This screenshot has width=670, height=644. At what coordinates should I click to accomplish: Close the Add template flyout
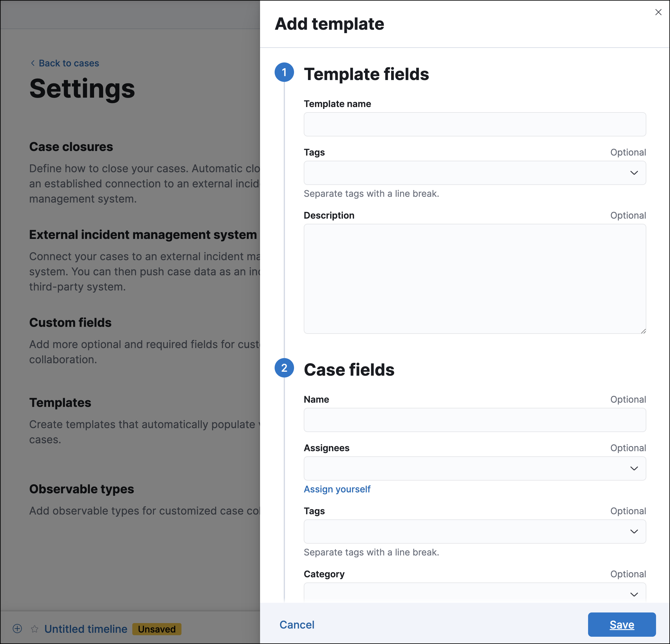(658, 12)
